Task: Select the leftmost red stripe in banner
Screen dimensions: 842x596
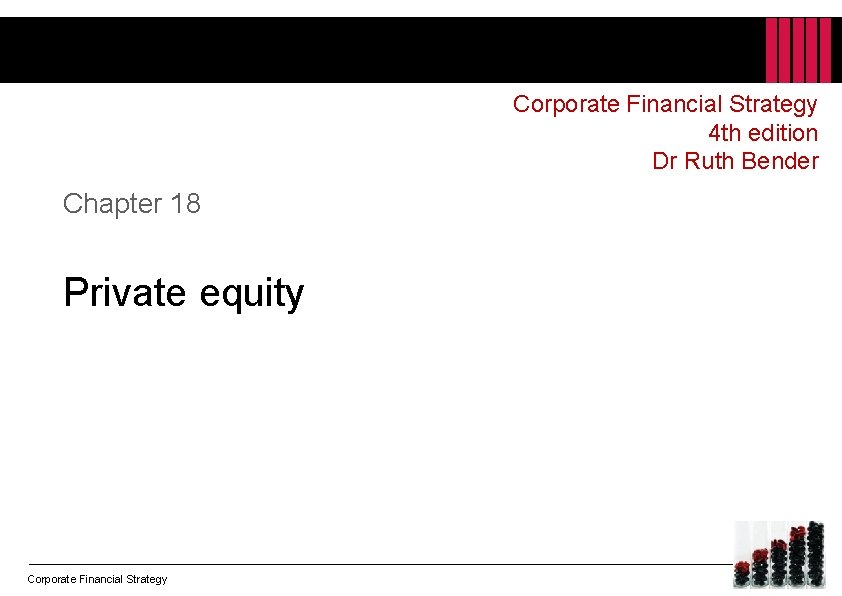Action: point(772,50)
